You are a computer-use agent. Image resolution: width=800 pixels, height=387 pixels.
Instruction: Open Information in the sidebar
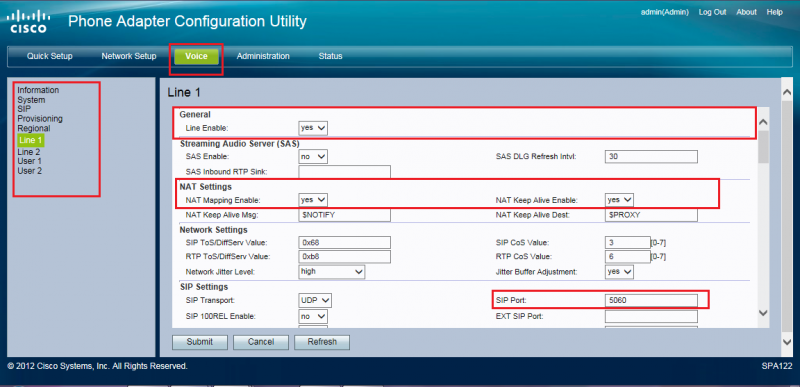pyautogui.click(x=38, y=90)
